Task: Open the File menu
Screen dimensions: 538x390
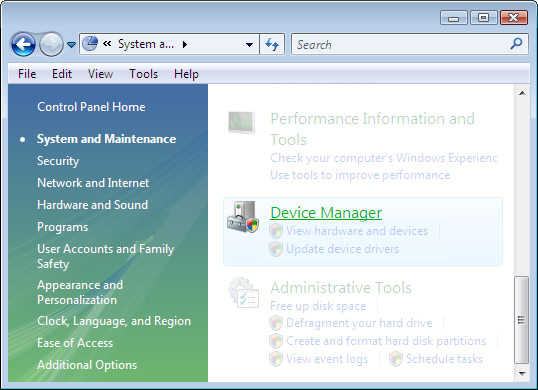Action: pyautogui.click(x=27, y=74)
